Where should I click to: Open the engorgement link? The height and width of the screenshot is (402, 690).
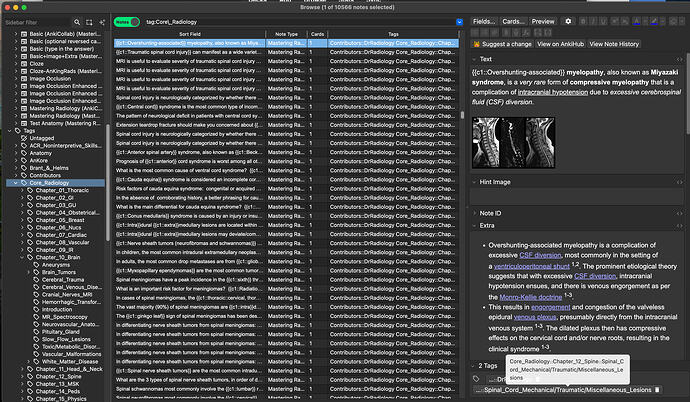(x=551, y=307)
